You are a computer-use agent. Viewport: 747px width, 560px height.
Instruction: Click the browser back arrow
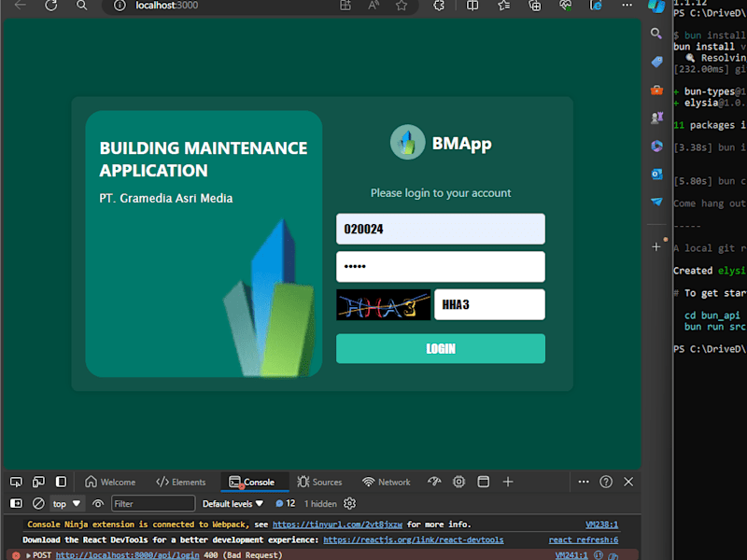pyautogui.click(x=21, y=6)
